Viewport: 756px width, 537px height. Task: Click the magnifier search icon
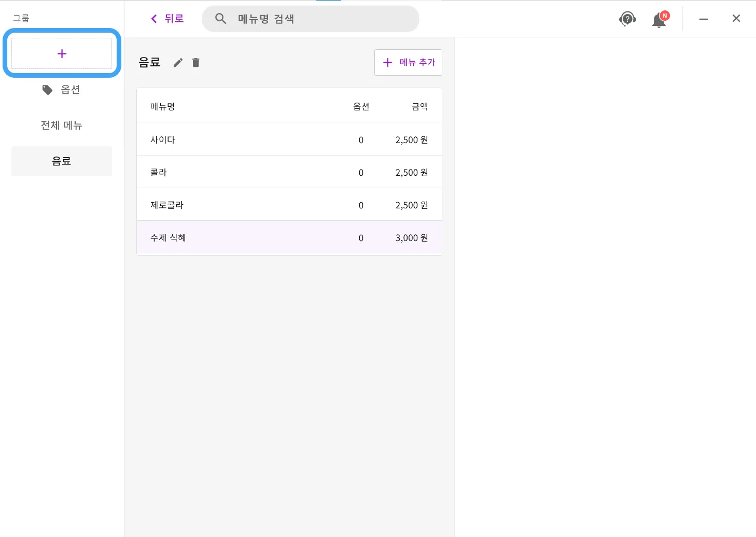(x=220, y=19)
